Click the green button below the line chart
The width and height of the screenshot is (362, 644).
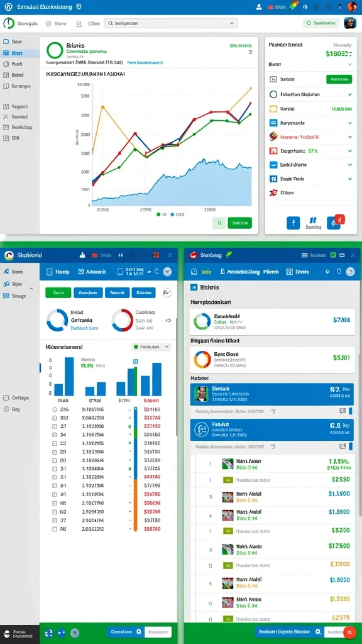pyautogui.click(x=239, y=223)
